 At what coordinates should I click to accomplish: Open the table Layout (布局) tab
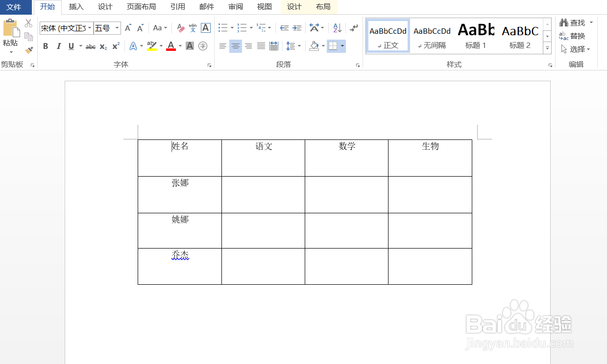[323, 7]
